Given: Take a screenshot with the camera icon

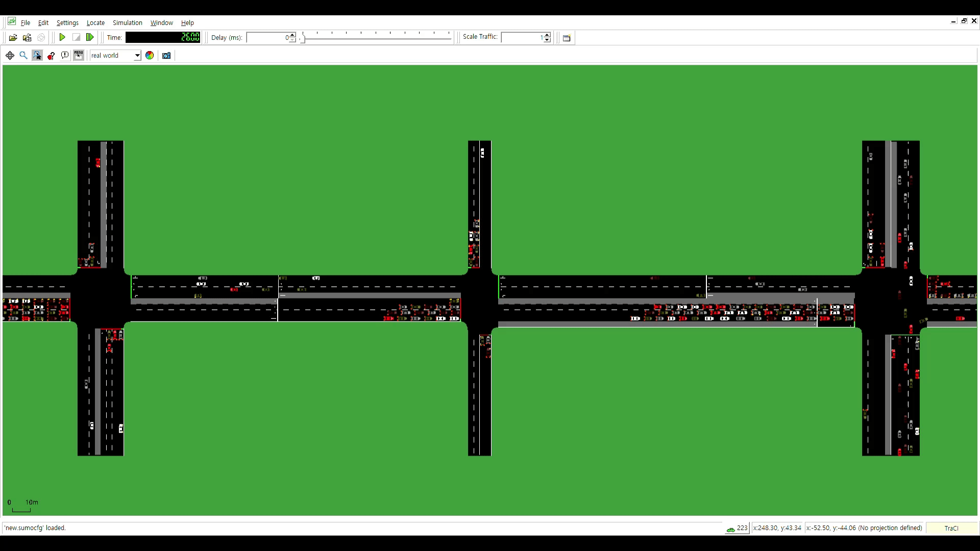Looking at the screenshot, I should pos(166,56).
